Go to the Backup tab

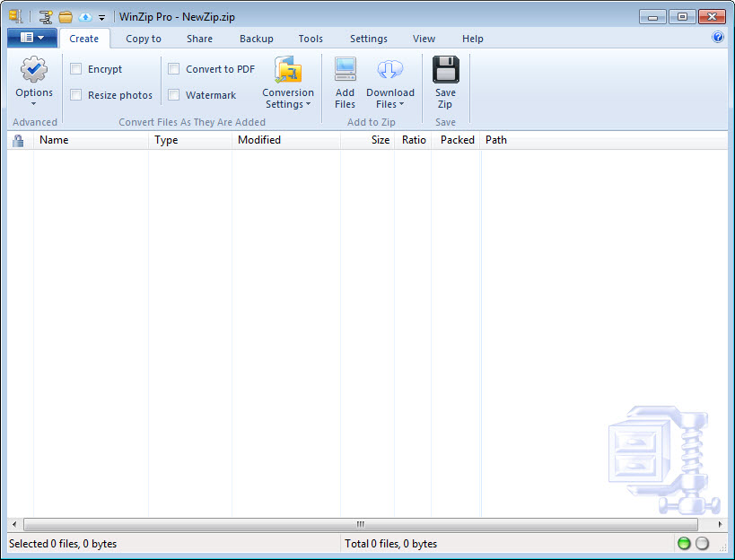point(257,39)
